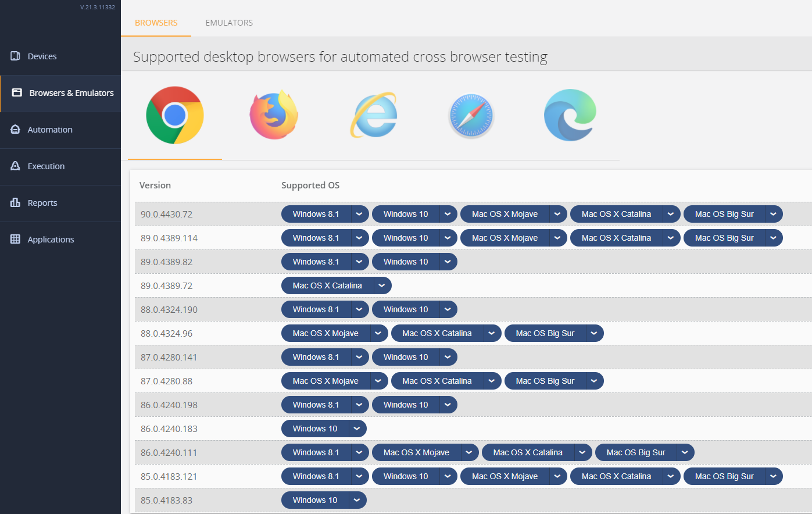Click the version number 88.0.4324.190
This screenshot has width=812, height=514.
(169, 309)
